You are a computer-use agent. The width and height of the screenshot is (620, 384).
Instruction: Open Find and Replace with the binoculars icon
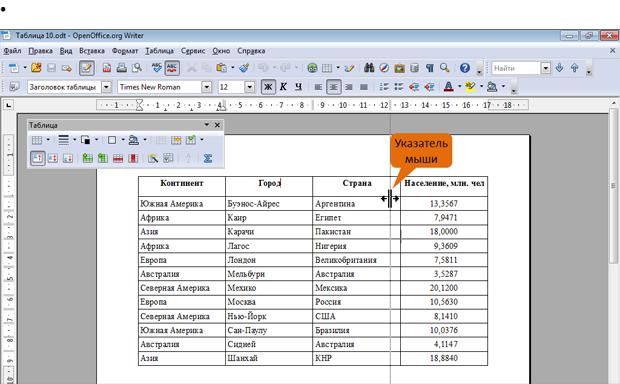click(x=369, y=68)
